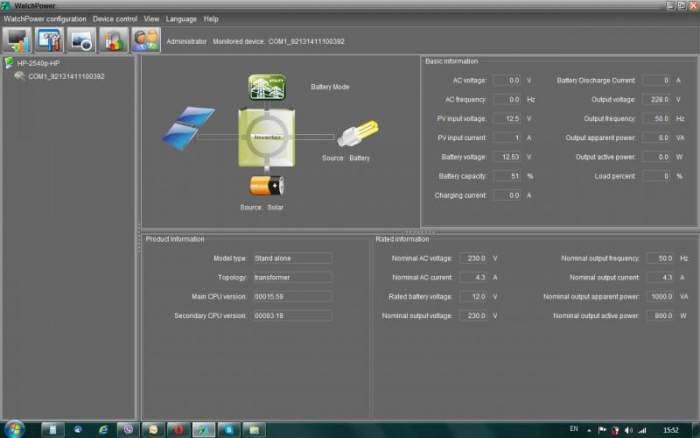Open Opera browser from the taskbar

179,430
